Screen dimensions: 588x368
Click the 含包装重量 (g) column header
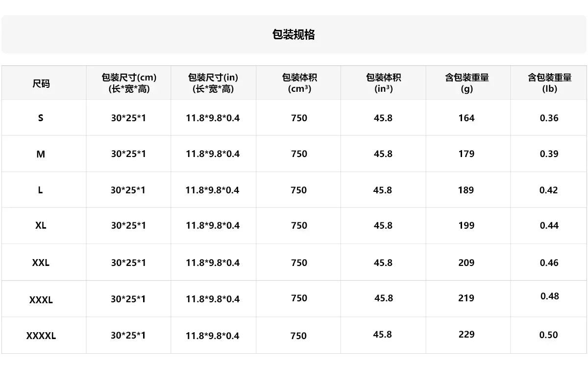(x=466, y=83)
